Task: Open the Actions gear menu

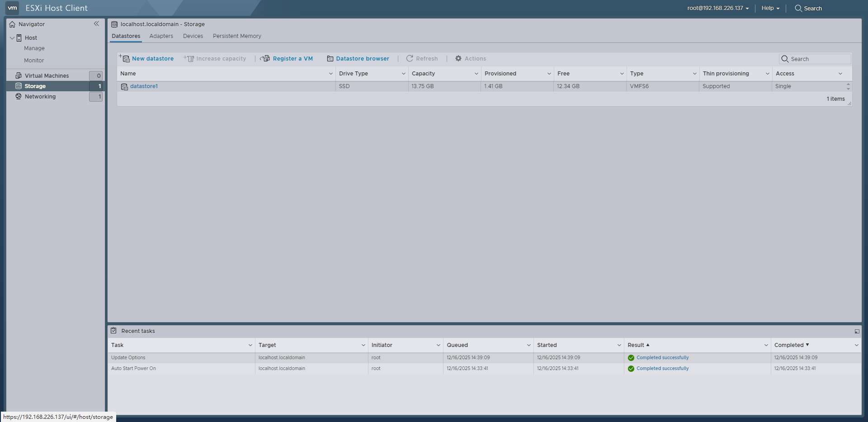Action: [x=470, y=58]
